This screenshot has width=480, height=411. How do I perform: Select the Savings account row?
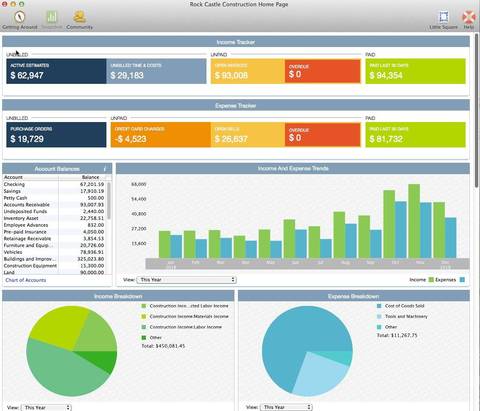(54, 191)
